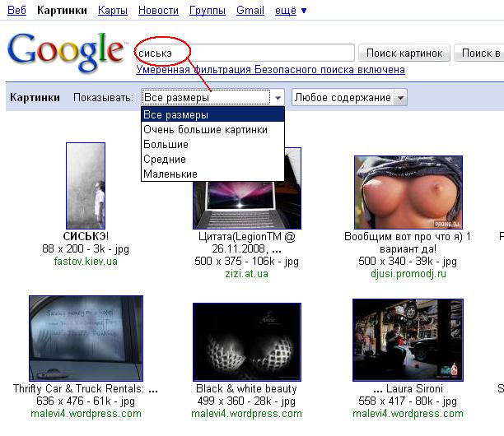Image resolution: width=504 pixels, height=436 pixels.
Task: Open the SafeSearch moderate filtering link
Action: pyautogui.click(x=270, y=70)
